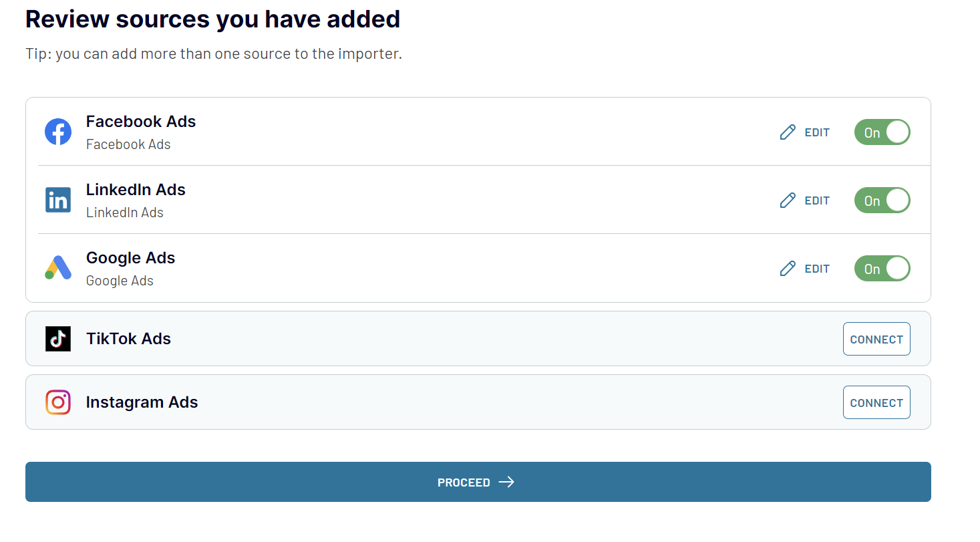Click the Instagram logo icon
The height and width of the screenshot is (542, 980).
[58, 402]
